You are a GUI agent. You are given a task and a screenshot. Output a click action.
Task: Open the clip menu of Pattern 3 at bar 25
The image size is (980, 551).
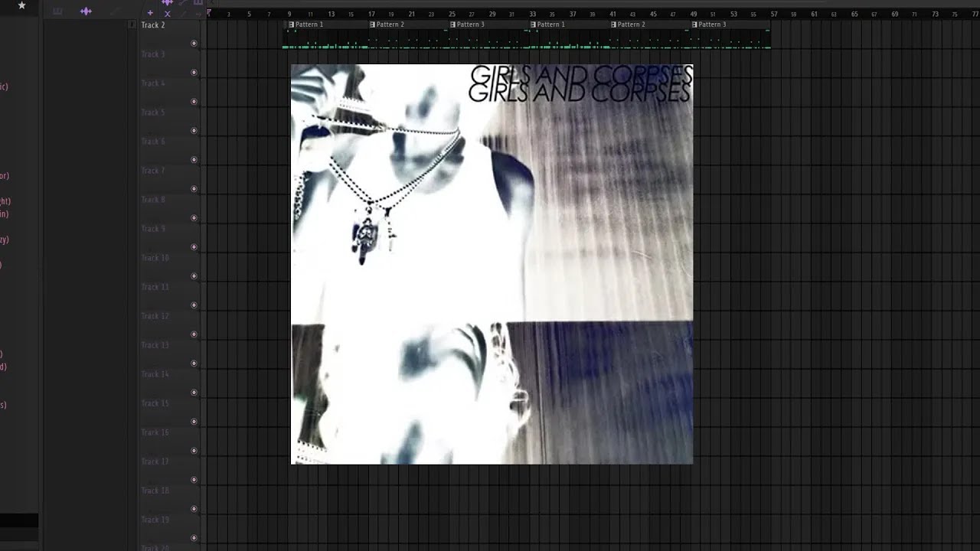click(453, 24)
